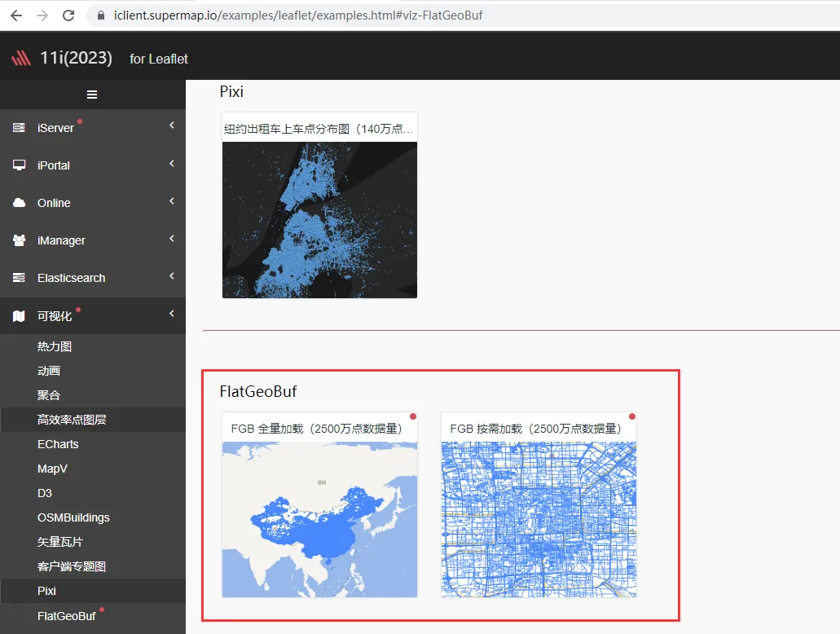Open FlatGeoBuf sidebar entry
The image size is (840, 634).
66,616
